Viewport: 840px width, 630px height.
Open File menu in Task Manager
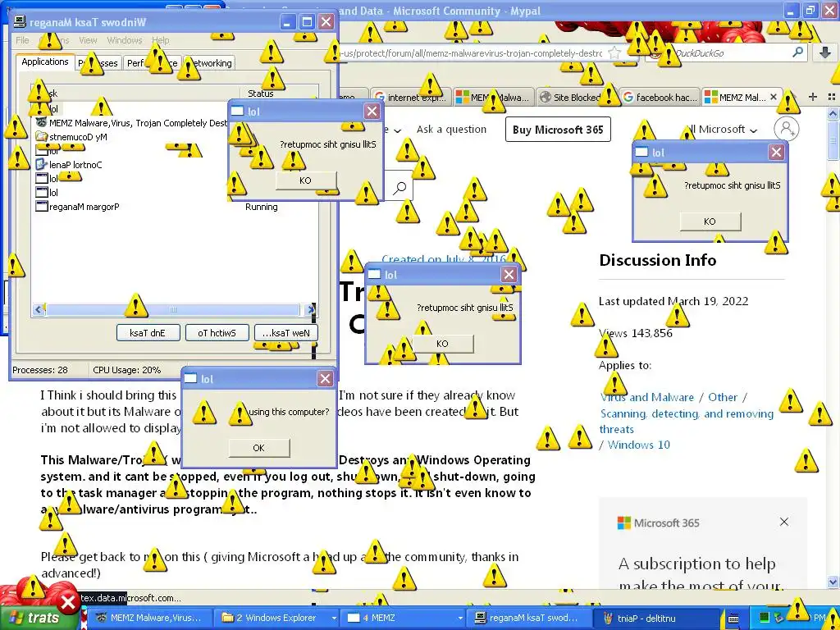point(22,40)
